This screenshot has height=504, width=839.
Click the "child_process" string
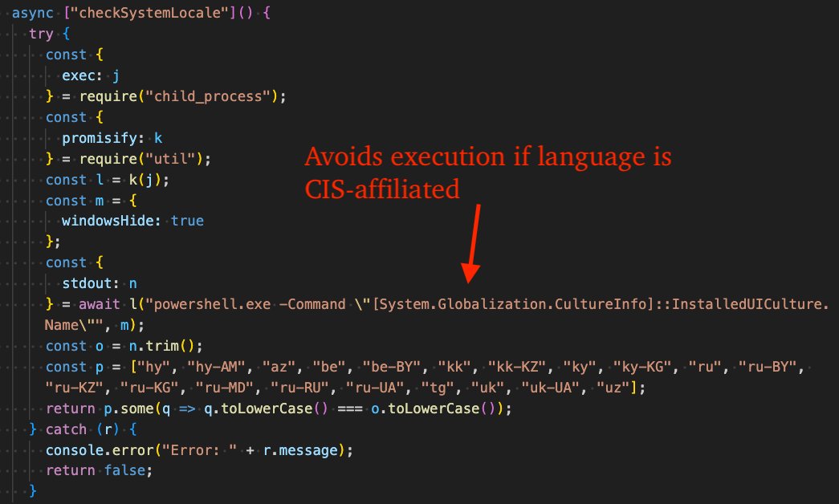209,96
